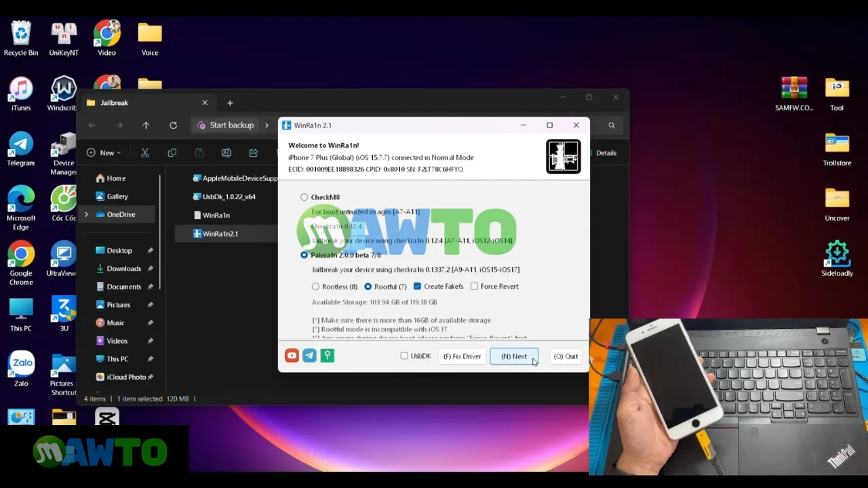Open Cốc Cốc browser desktop shortcut
This screenshot has height=488, width=868.
pyautogui.click(x=64, y=205)
